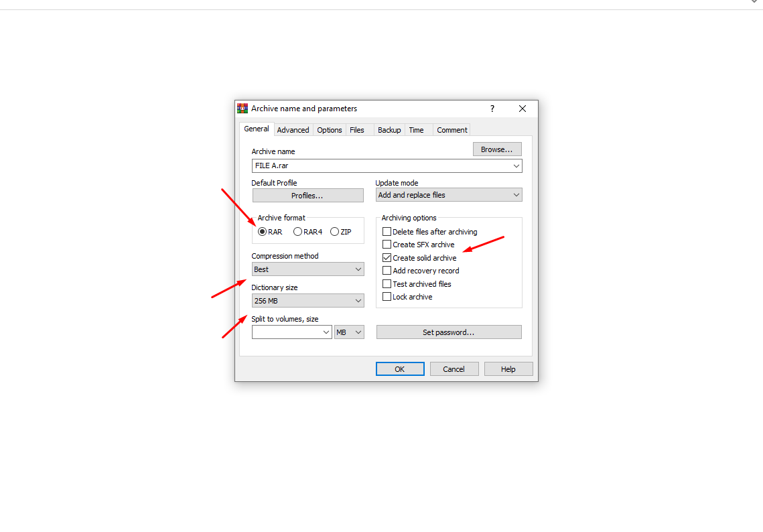Click the Browse button
763x532 pixels.
[497, 149]
